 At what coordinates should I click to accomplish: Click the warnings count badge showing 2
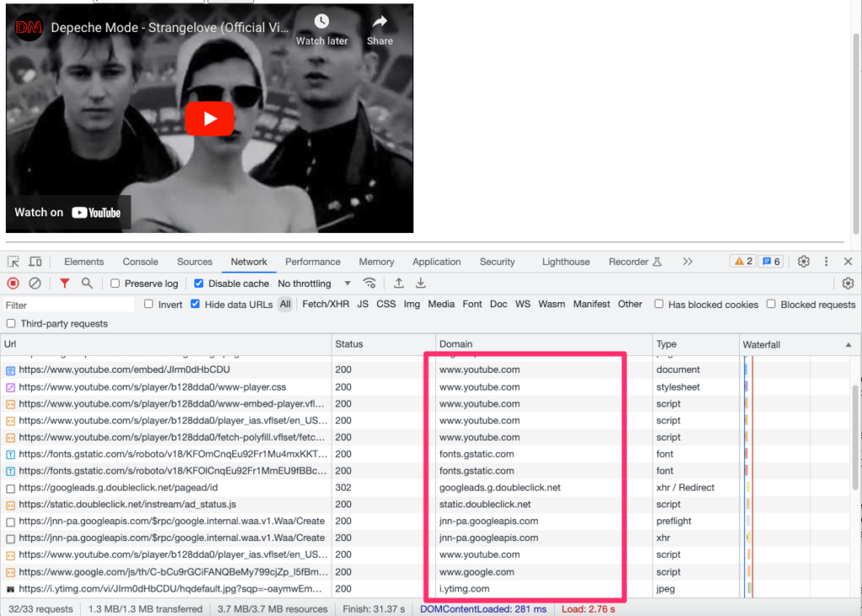point(742,262)
